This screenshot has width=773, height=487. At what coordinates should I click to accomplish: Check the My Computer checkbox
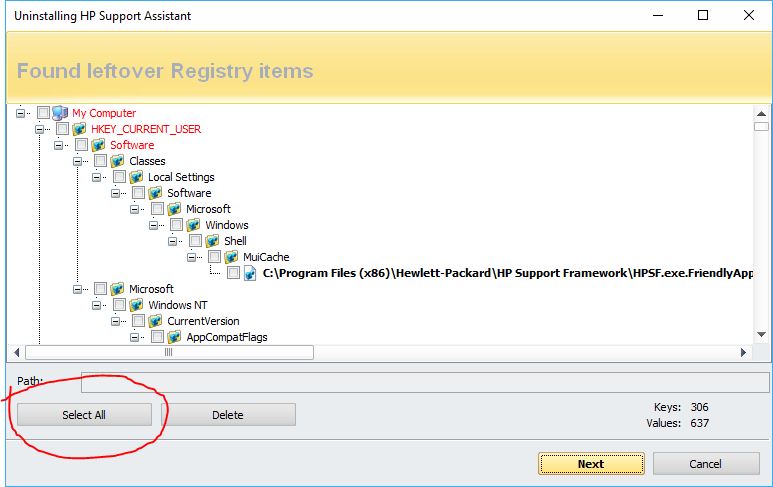click(43, 113)
